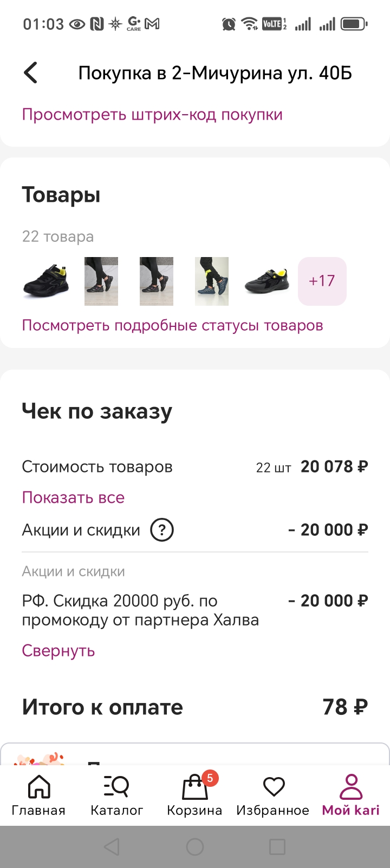This screenshot has height=868, width=390.
Task: Expand goods list via Показать все
Action: pyautogui.click(x=73, y=497)
